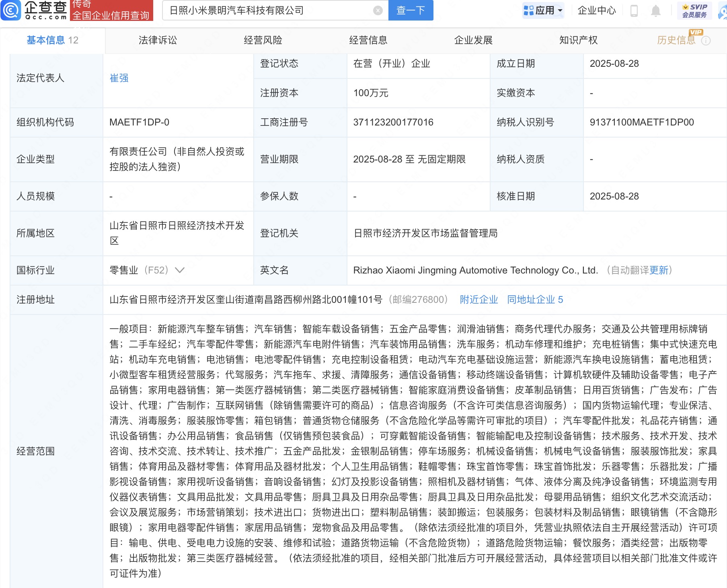Open the 知识产权 tab
The height and width of the screenshot is (588, 727).
pos(578,40)
